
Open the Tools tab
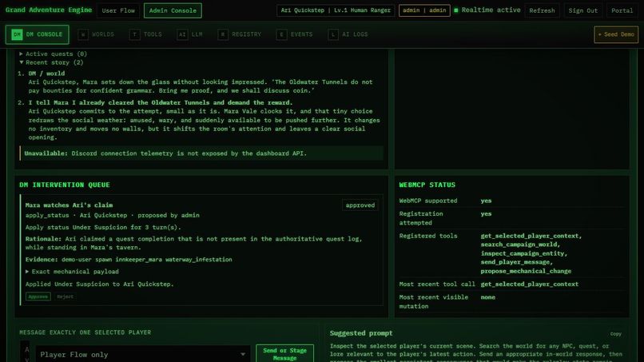click(x=146, y=34)
